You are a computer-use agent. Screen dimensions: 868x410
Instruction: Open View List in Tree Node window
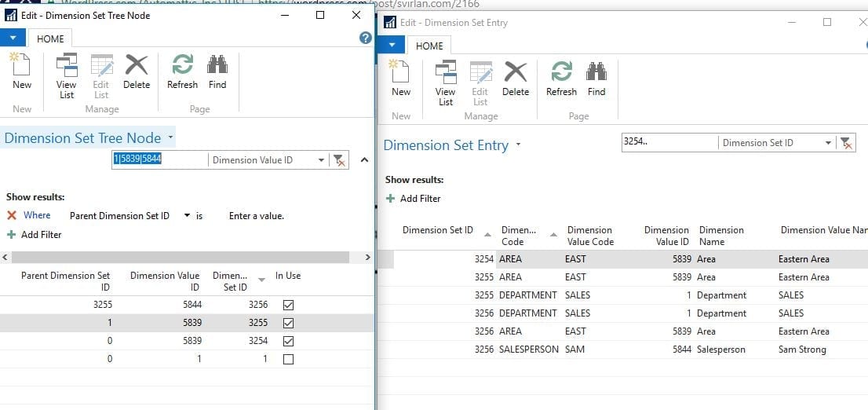[67, 76]
